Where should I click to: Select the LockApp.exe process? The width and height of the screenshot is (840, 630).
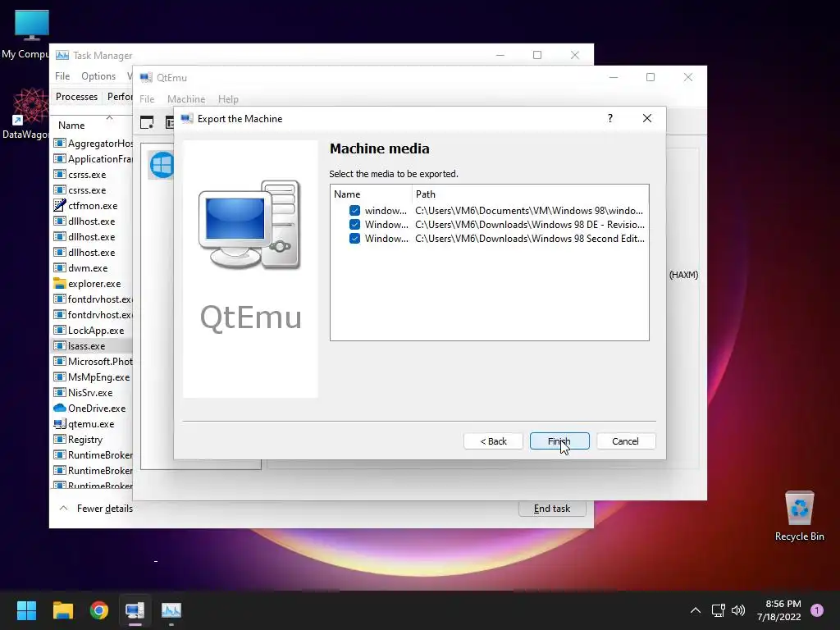tap(92, 331)
